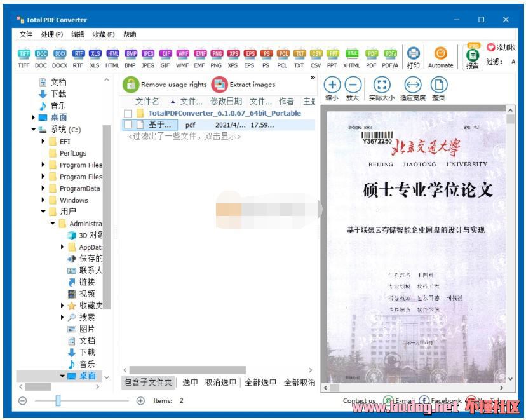Choose JPEG conversion icon
The height and width of the screenshot is (420, 526).
(x=148, y=58)
